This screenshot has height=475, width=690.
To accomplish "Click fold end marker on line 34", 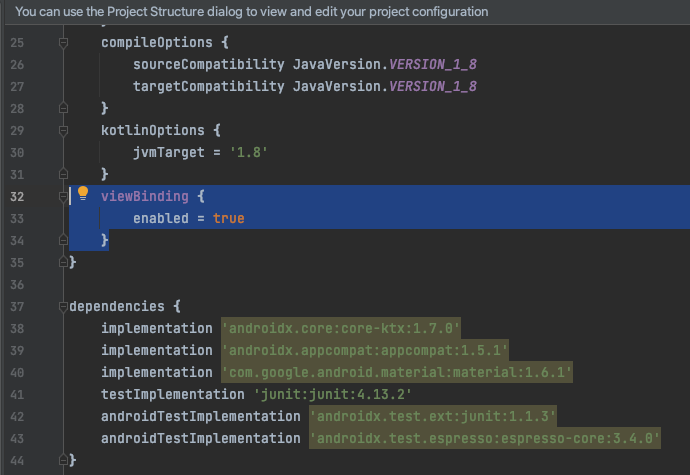I will click(63, 240).
